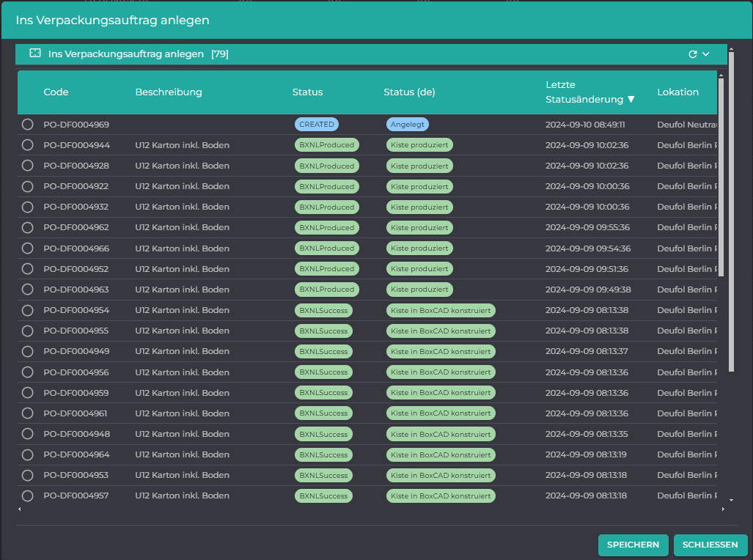The image size is (753, 560).
Task: Click right arrow of horizontal scrollbar
Action: point(723,509)
